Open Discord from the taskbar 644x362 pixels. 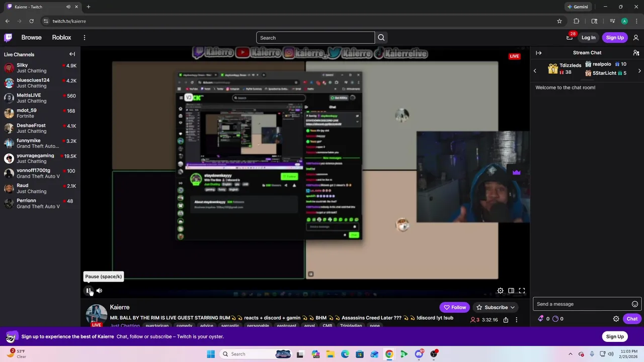tap(419, 354)
